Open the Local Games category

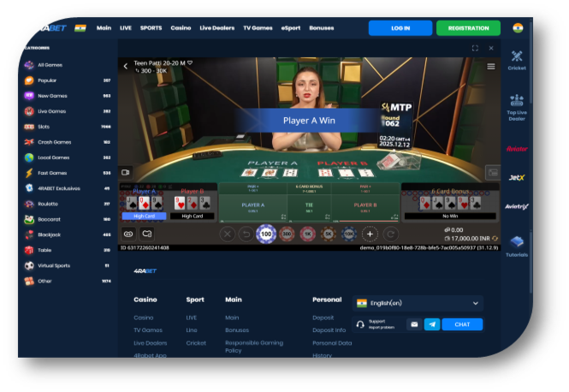tap(68, 157)
